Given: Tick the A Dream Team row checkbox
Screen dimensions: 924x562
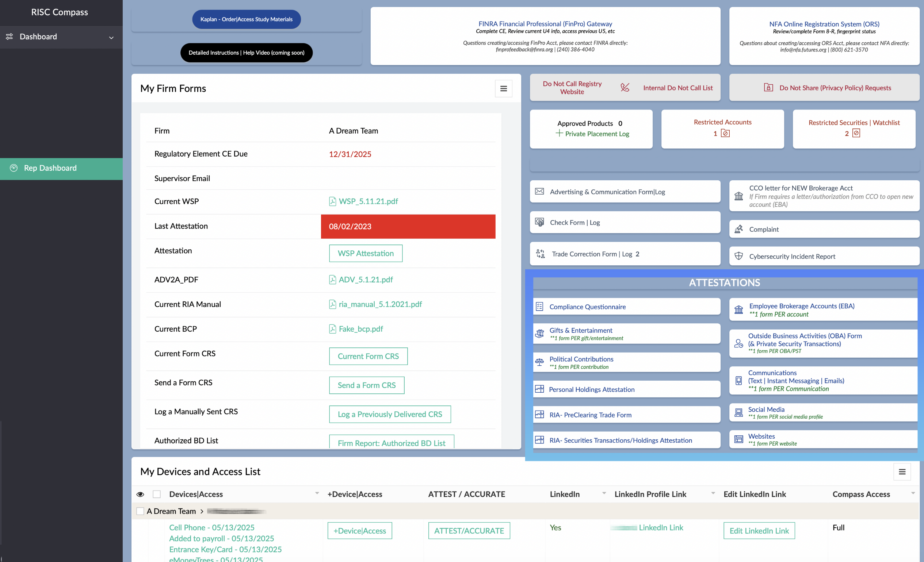Looking at the screenshot, I should (x=140, y=511).
